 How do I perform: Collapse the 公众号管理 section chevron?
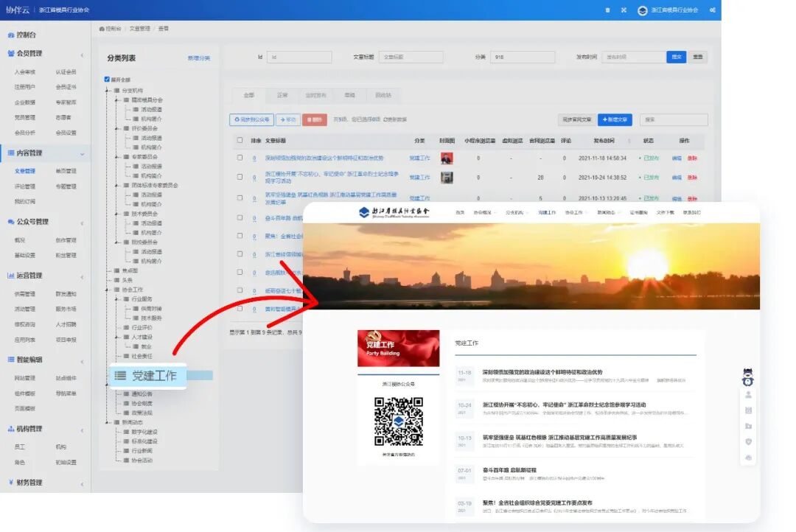(x=83, y=223)
